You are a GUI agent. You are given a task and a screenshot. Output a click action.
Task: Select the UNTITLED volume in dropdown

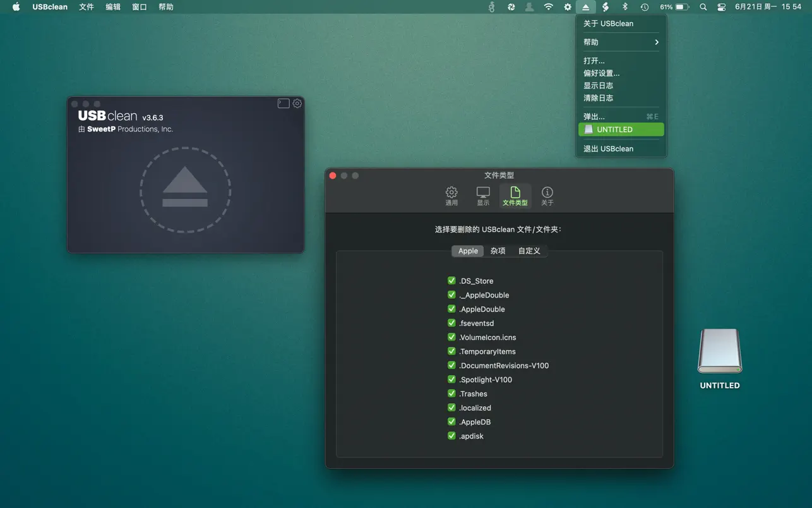(x=621, y=130)
